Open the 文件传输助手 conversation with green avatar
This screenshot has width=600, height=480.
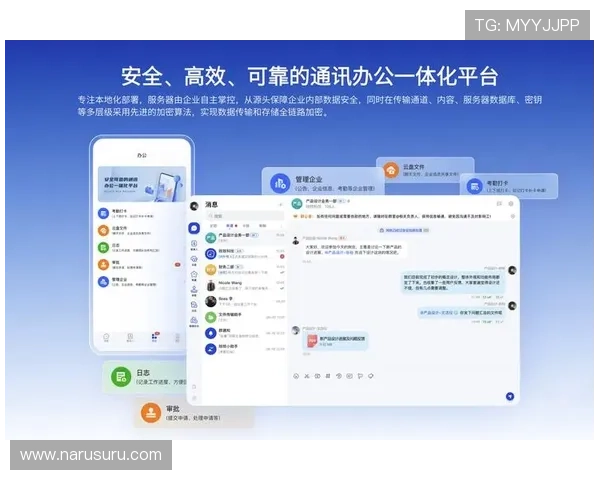(x=245, y=317)
